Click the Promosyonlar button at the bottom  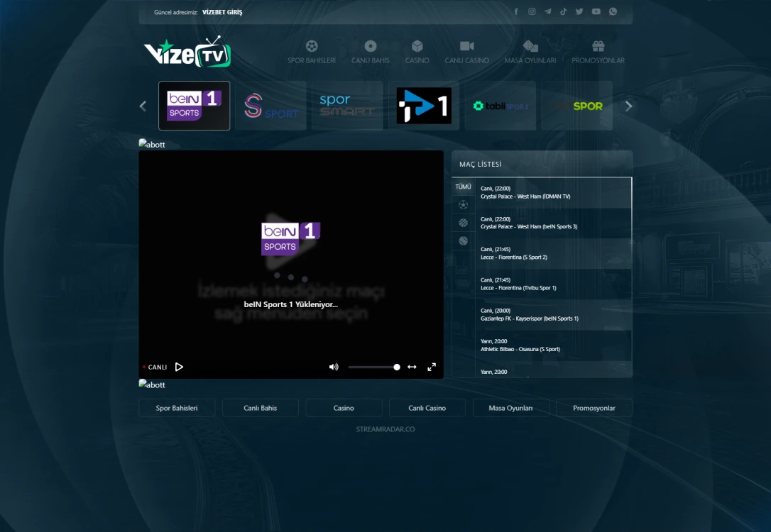coord(594,408)
